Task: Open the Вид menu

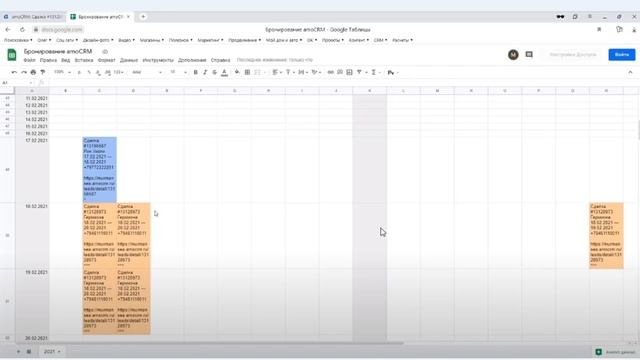Action: (65, 60)
